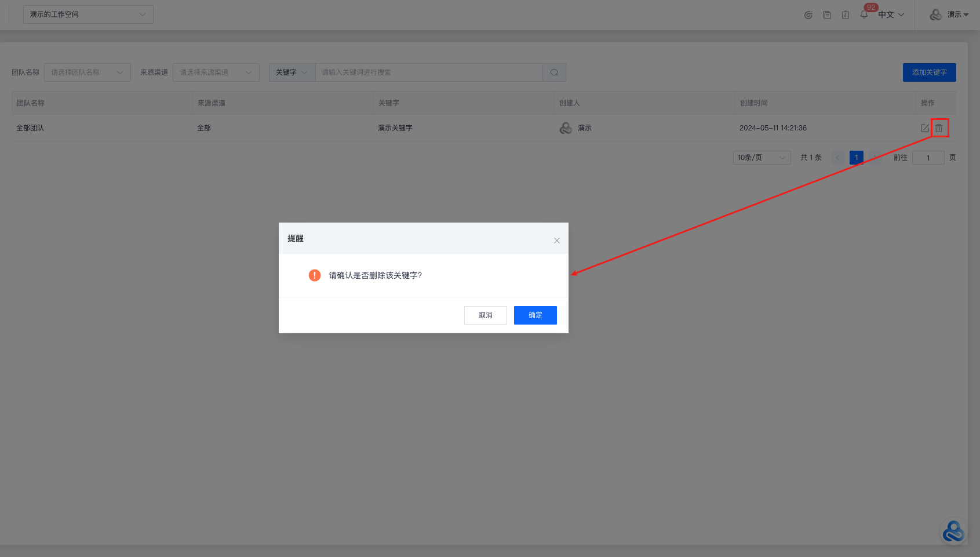Open the 中文 language menu
This screenshot has height=557, width=980.
(891, 14)
